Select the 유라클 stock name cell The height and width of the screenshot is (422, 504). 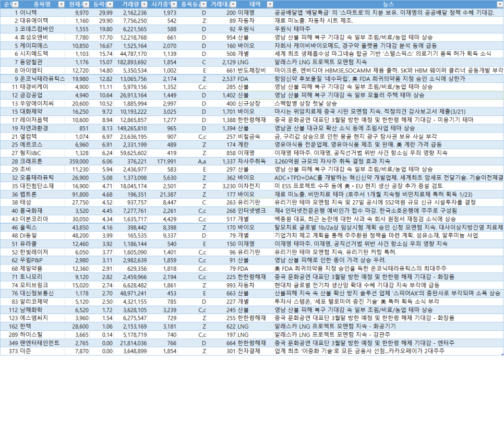(42, 244)
